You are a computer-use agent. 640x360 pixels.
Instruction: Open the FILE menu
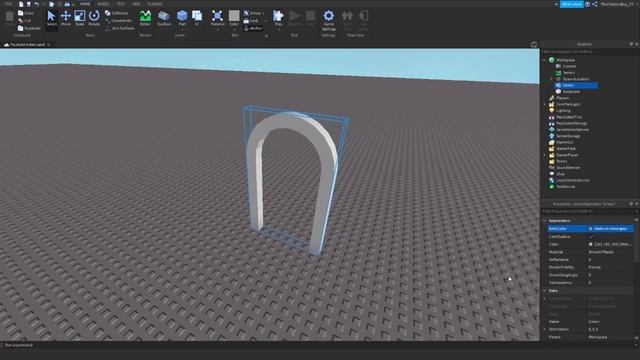(x=8, y=4)
